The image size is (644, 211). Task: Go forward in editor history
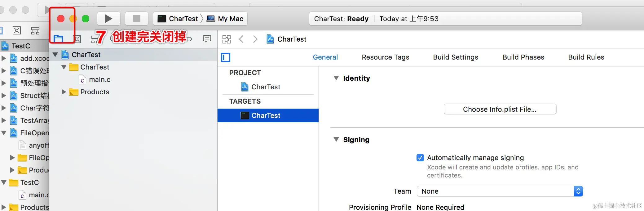click(x=255, y=39)
